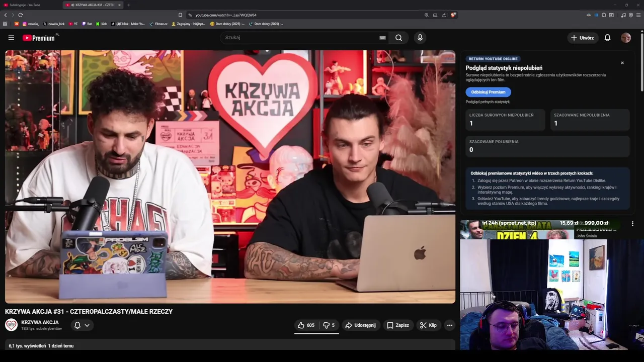The height and width of the screenshot is (362, 644).
Task: Click the search magnifier button
Action: point(398,38)
